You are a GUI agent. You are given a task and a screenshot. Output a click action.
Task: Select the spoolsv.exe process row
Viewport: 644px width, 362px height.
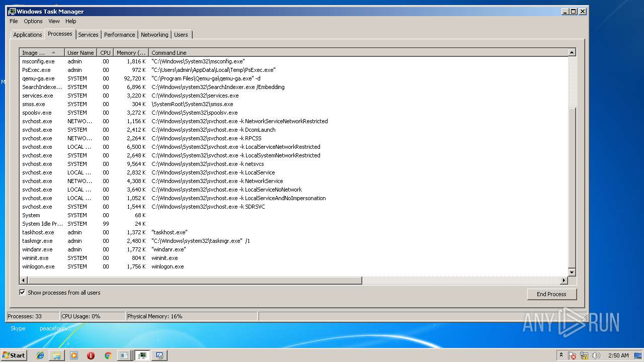(x=293, y=113)
